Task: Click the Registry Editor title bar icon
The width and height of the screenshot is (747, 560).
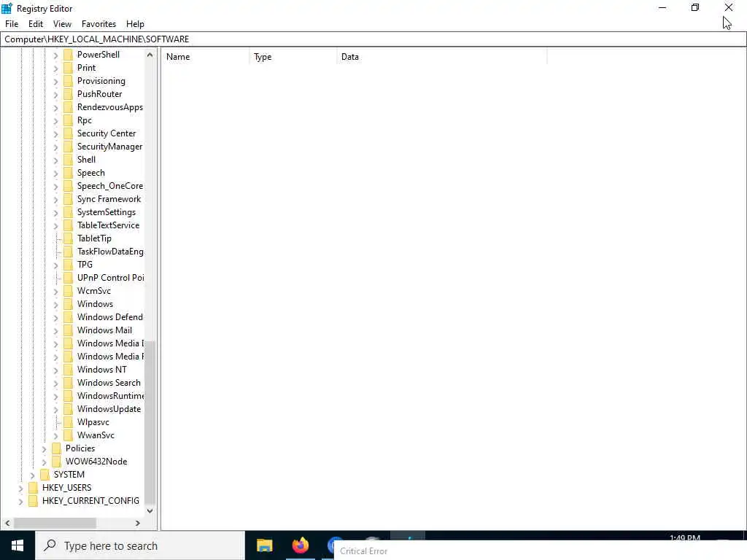Action: pos(7,8)
